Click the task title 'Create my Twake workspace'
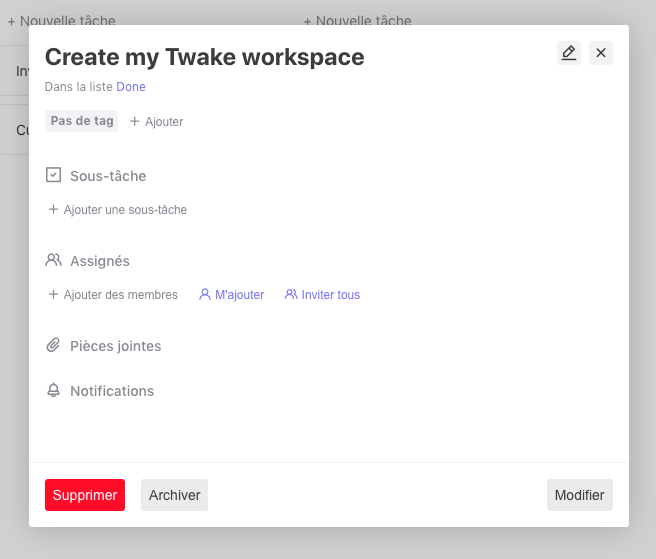The image size is (656, 559). point(205,57)
